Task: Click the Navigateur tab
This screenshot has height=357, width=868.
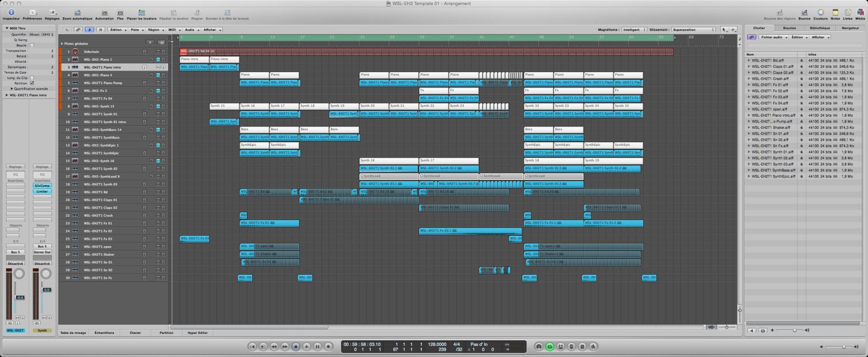Action: 850,28
